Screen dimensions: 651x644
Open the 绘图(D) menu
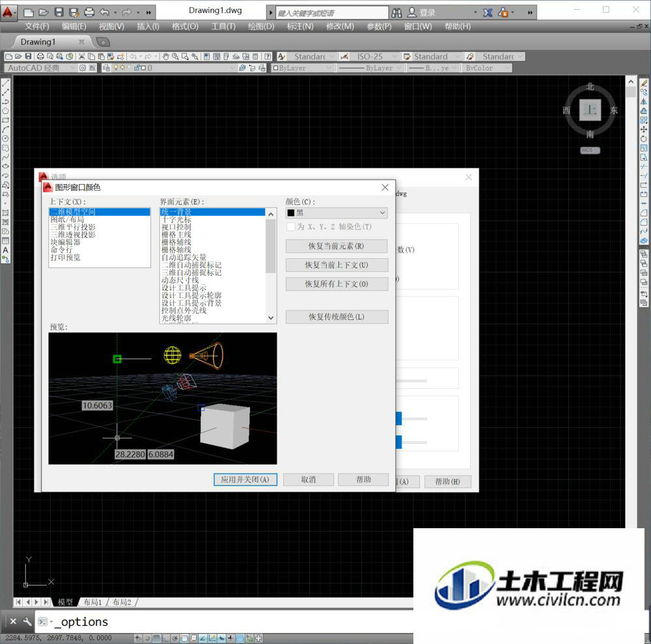tap(261, 27)
